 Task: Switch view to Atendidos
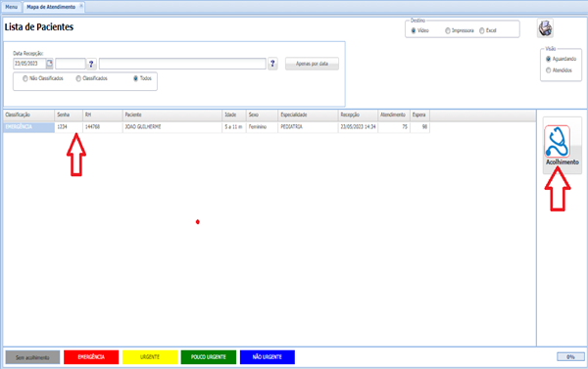[548, 70]
